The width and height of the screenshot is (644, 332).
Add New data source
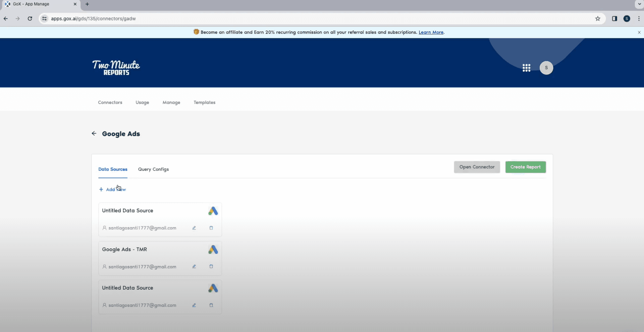pyautogui.click(x=112, y=189)
